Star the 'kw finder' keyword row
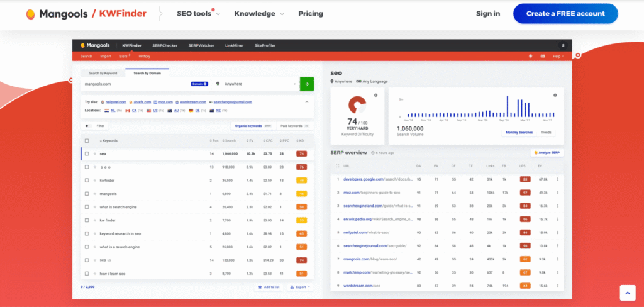This screenshot has width=644, height=307. pyautogui.click(x=95, y=220)
